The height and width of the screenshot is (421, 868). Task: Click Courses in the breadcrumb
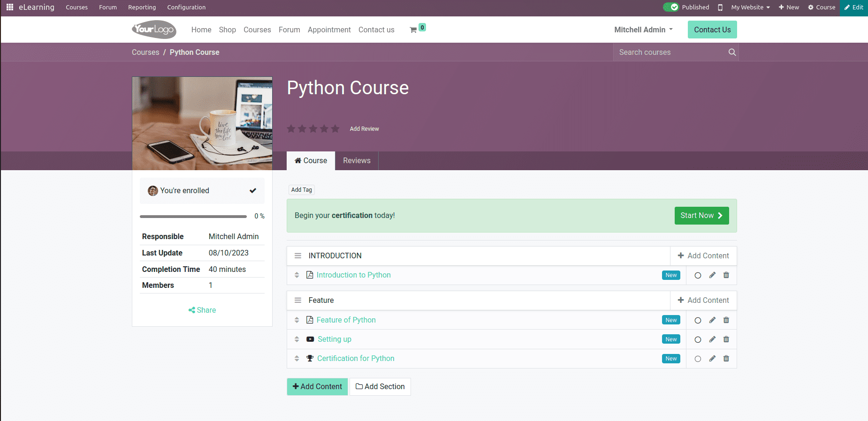145,53
